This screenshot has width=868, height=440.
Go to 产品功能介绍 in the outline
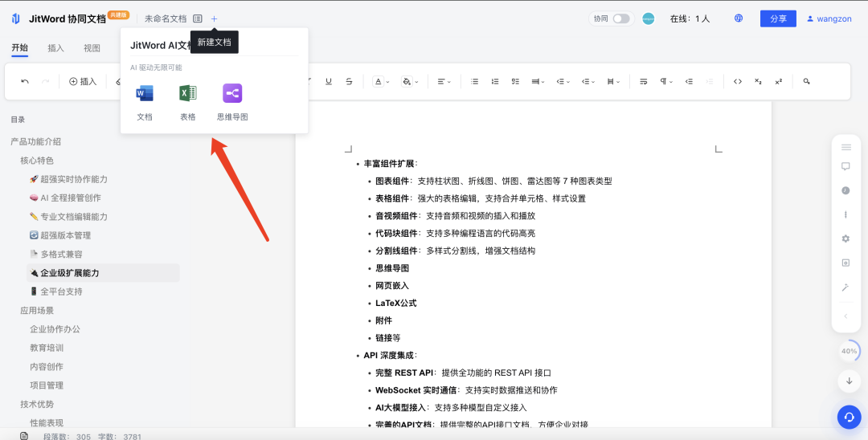36,141
